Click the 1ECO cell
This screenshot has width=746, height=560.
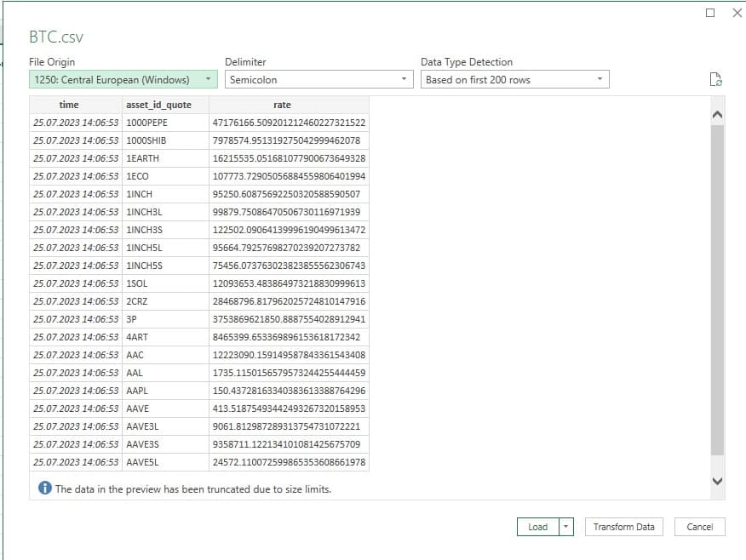coord(165,176)
